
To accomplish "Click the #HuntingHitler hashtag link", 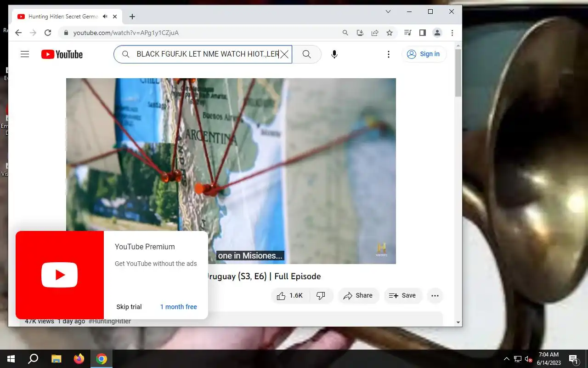I will [110, 321].
